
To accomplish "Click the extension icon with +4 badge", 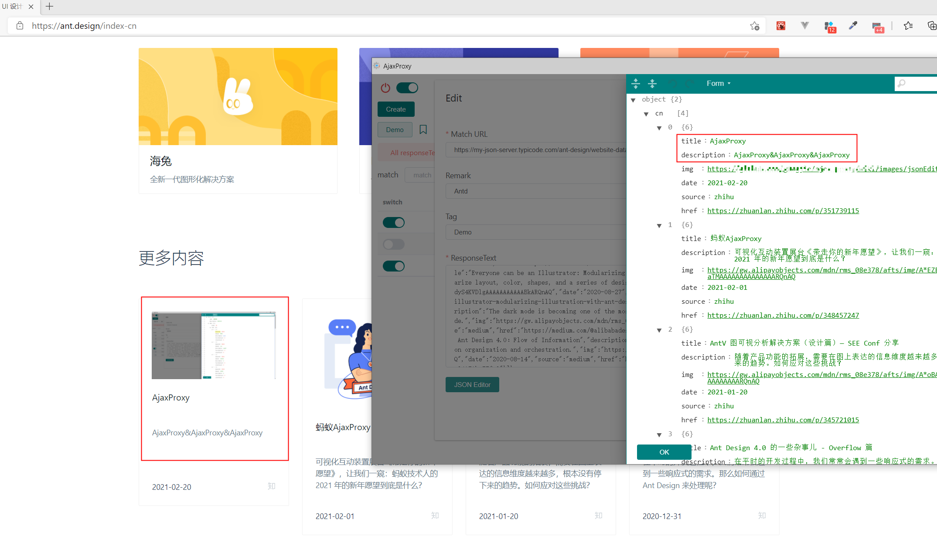I will [878, 27].
